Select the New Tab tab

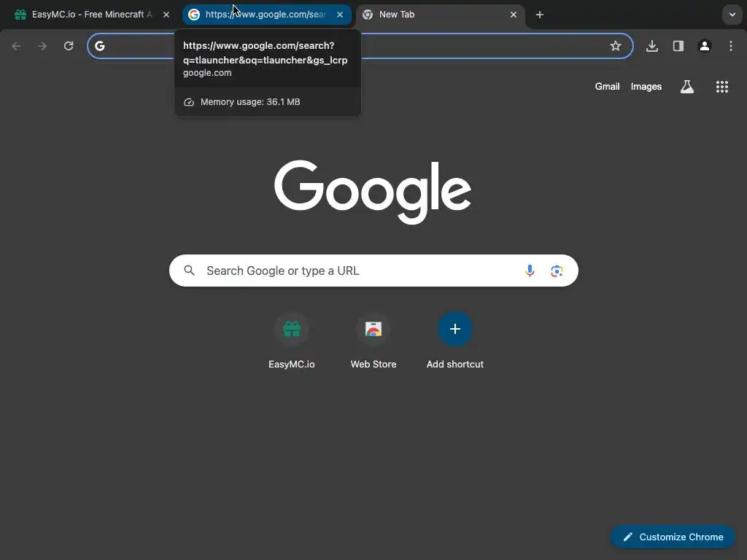coord(438,15)
